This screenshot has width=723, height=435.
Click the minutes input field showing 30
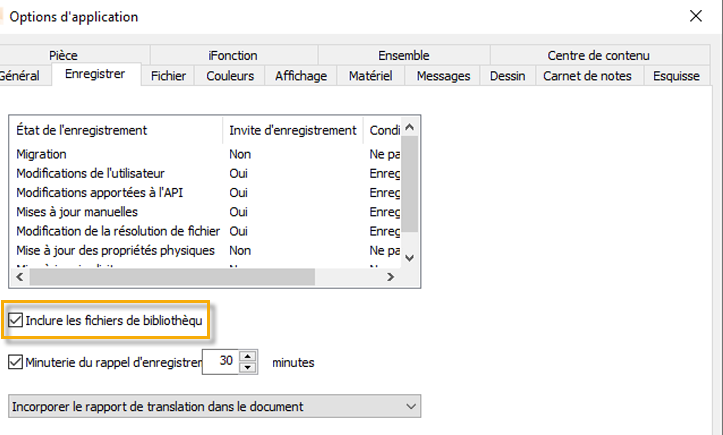coord(222,362)
